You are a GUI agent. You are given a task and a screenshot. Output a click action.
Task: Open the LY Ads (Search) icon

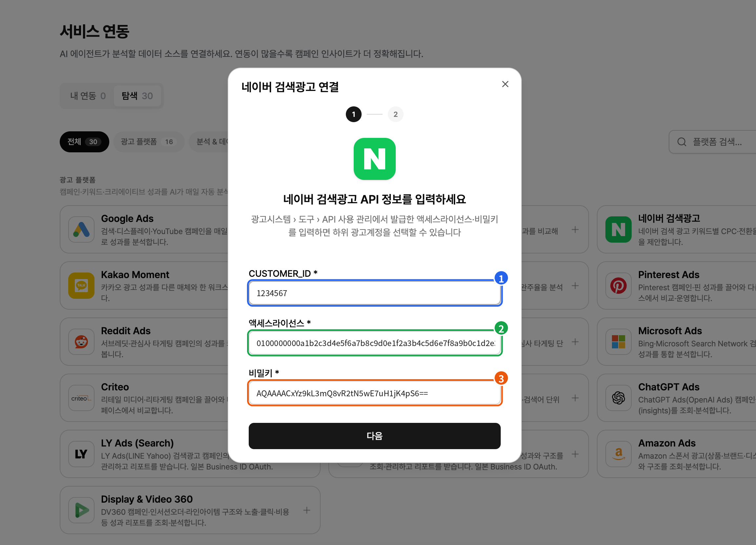click(81, 454)
